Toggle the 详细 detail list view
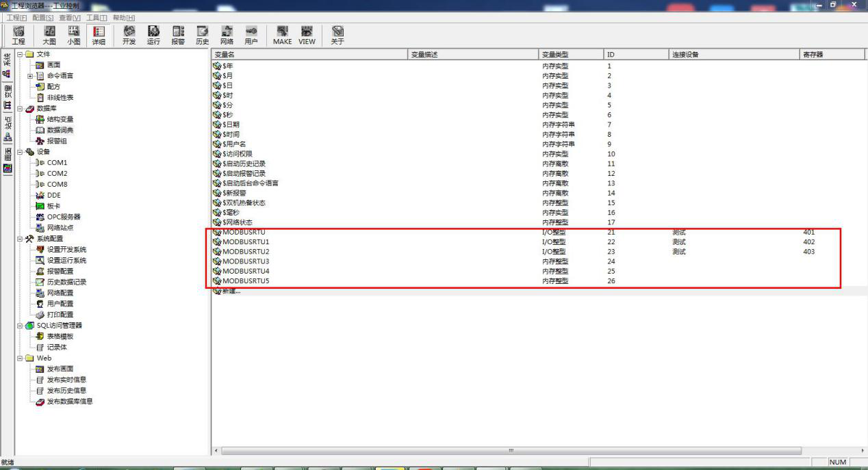 [99, 35]
